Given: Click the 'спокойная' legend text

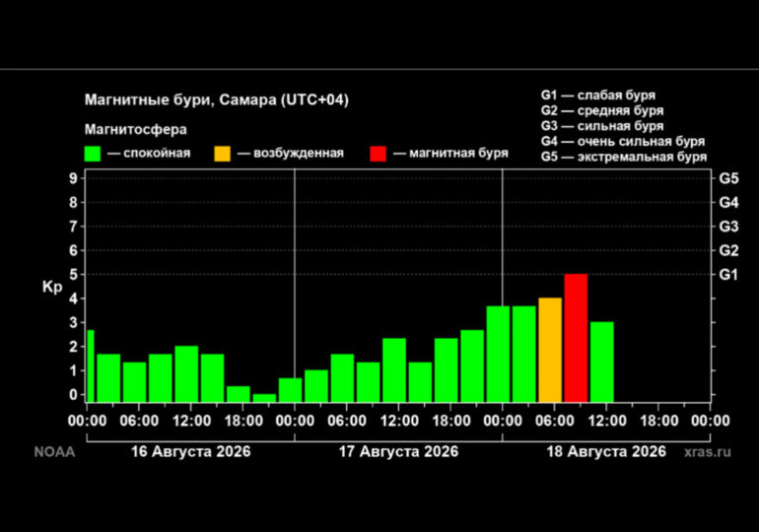Looking at the screenshot, I should click(x=157, y=154).
